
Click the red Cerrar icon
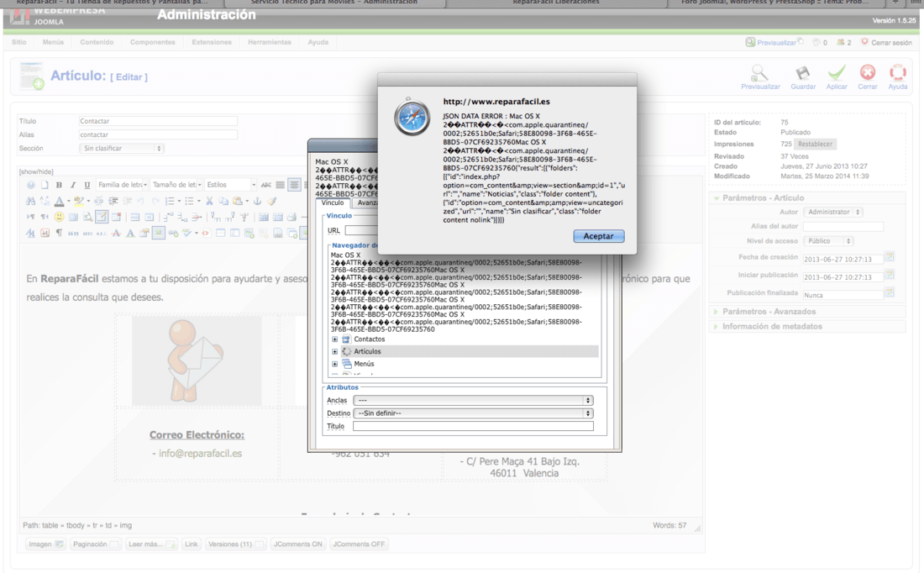click(x=868, y=77)
